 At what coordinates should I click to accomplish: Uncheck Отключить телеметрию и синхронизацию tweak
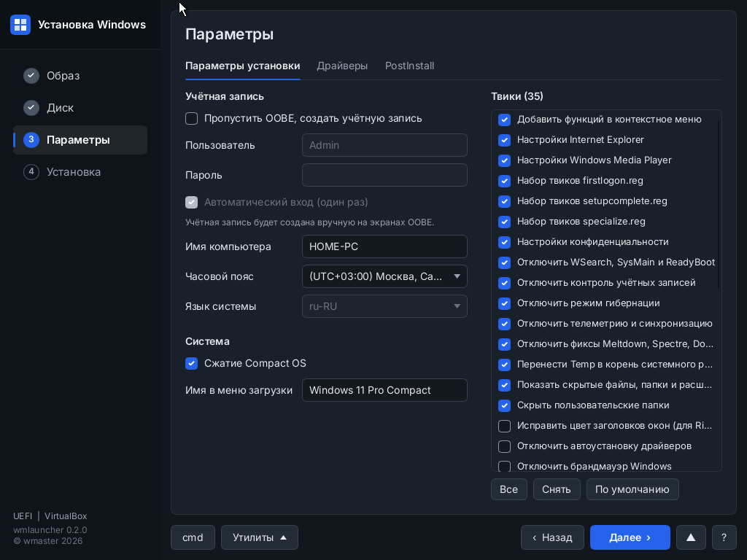[x=504, y=324]
